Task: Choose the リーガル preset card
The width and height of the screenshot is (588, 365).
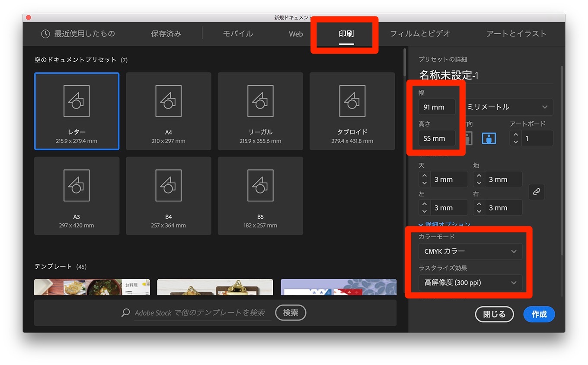Action: click(260, 111)
